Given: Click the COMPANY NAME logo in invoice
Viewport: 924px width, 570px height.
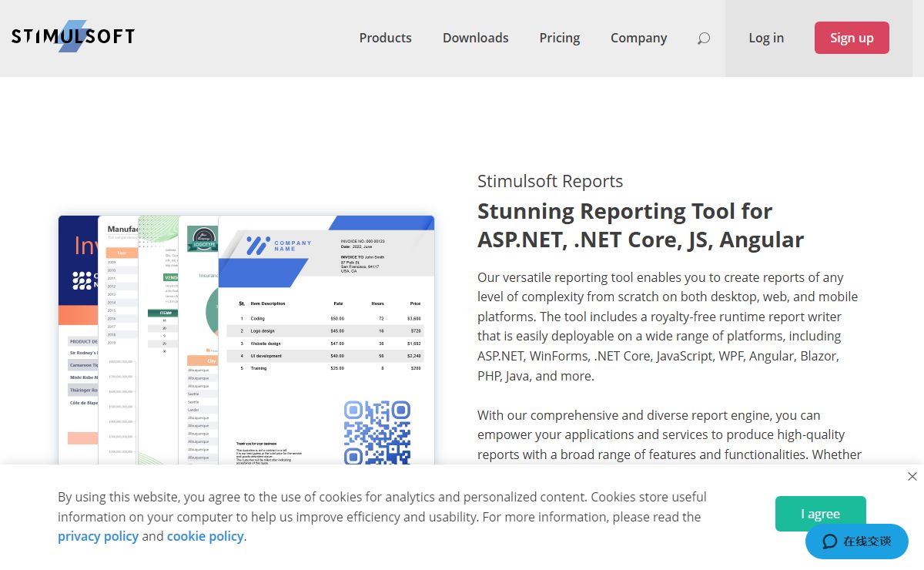Looking at the screenshot, I should [279, 246].
